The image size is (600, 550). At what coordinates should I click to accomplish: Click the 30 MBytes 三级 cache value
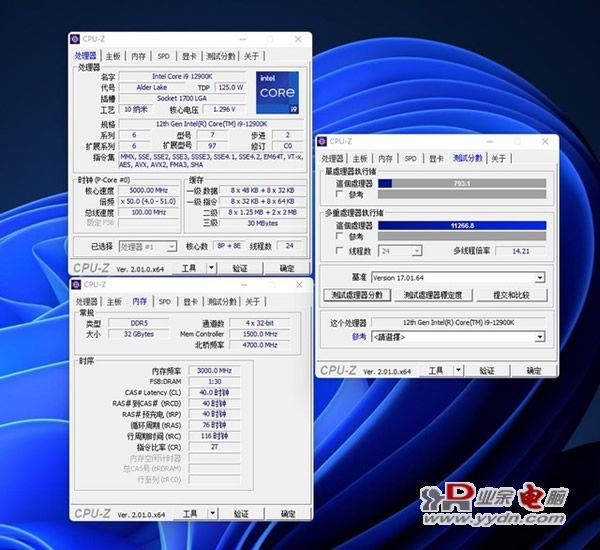tap(262, 223)
